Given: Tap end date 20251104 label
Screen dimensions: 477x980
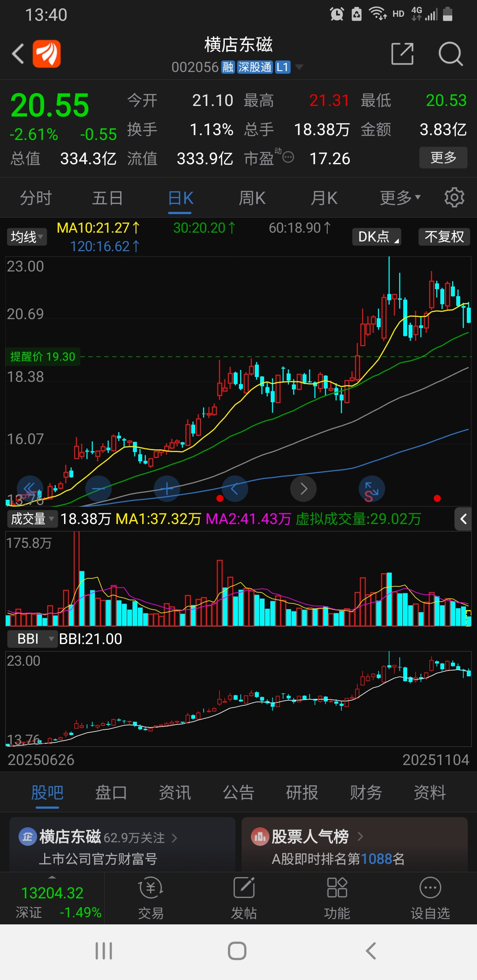Looking at the screenshot, I should (435, 760).
